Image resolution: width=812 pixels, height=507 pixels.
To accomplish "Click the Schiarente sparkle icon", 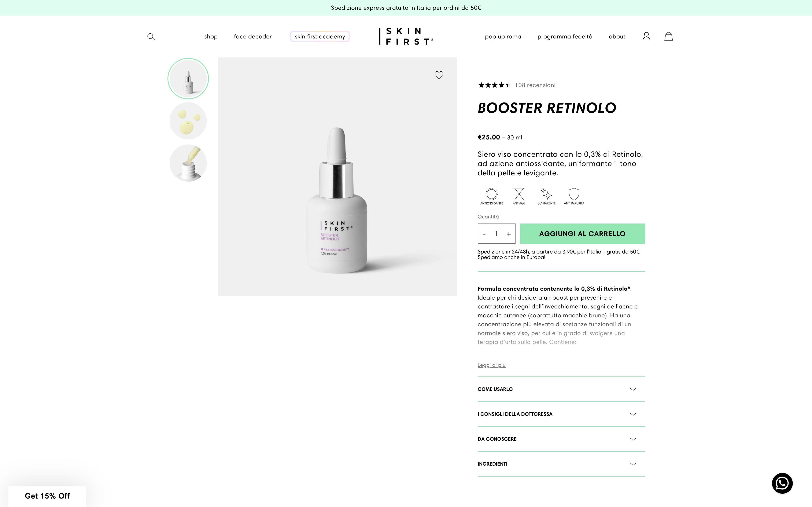I will pos(546,194).
